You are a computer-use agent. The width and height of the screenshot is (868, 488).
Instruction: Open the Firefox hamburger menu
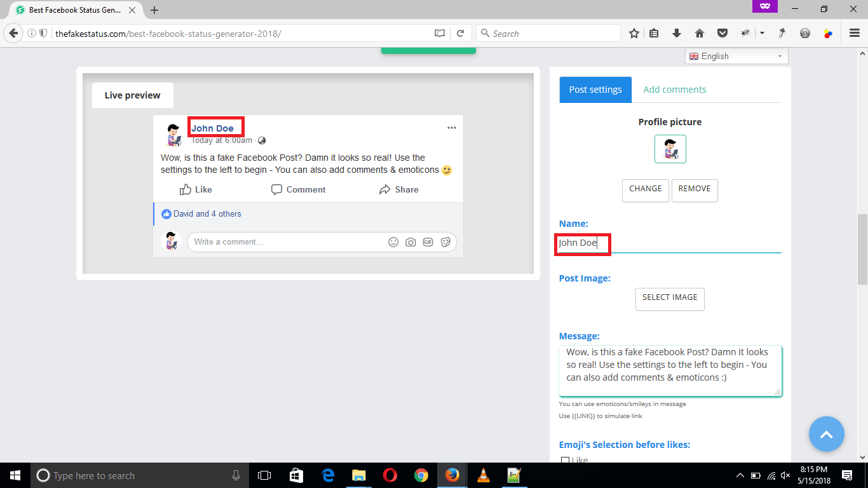854,33
